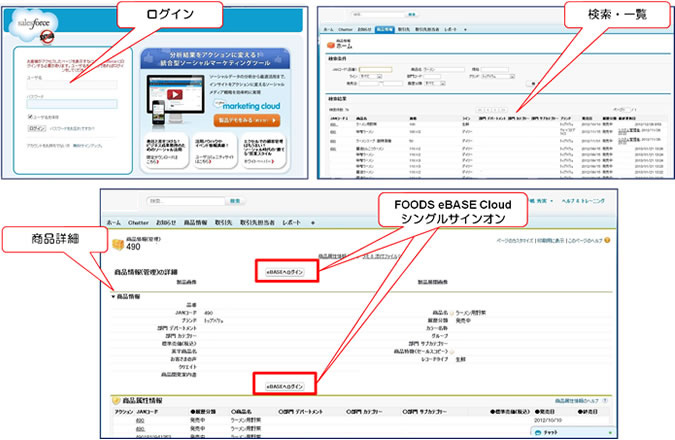Collapse the 商品情報 section triangle
This screenshot has width=675, height=440.
click(113, 297)
